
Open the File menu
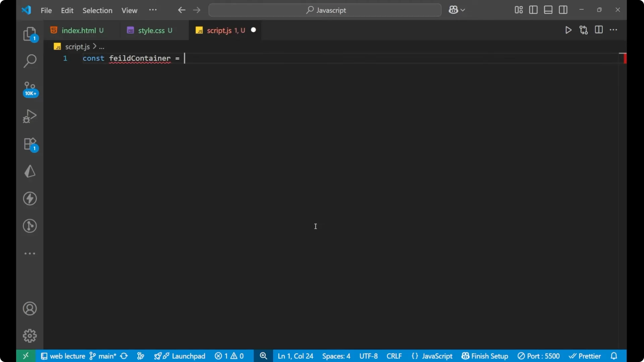(46, 10)
